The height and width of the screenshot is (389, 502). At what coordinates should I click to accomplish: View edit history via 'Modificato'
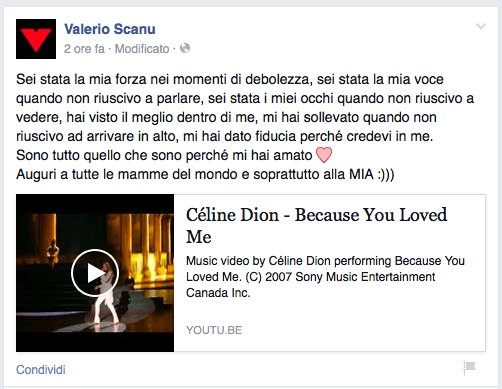(142, 49)
